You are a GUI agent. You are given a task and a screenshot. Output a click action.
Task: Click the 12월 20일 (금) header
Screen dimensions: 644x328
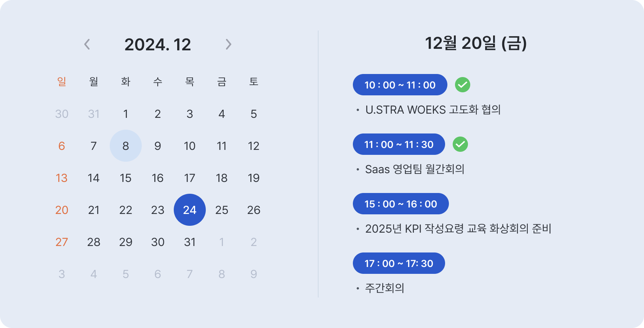[x=476, y=43]
